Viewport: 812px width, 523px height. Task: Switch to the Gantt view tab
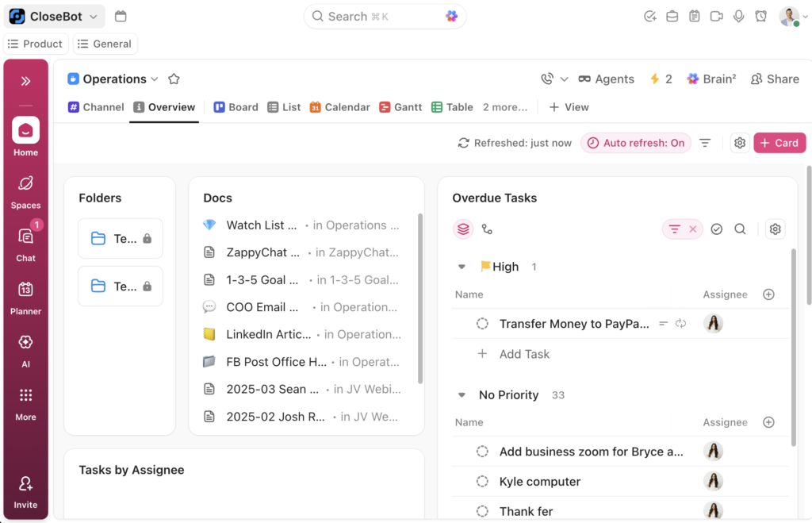click(x=400, y=107)
